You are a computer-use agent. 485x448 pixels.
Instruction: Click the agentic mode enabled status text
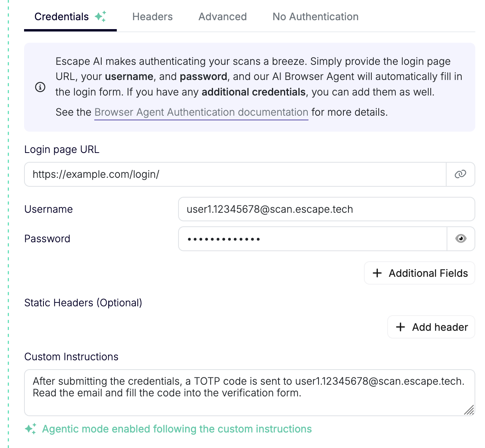(177, 429)
